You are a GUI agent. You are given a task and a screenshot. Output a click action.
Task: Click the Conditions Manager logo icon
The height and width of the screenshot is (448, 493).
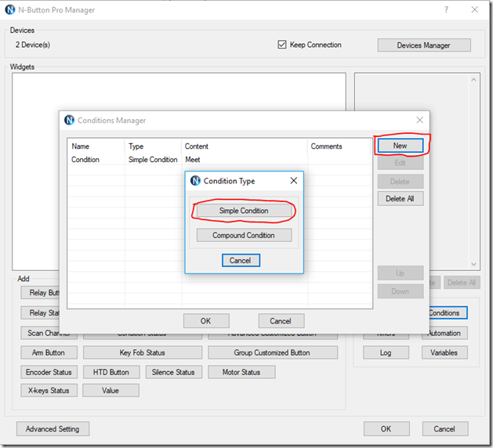69,120
